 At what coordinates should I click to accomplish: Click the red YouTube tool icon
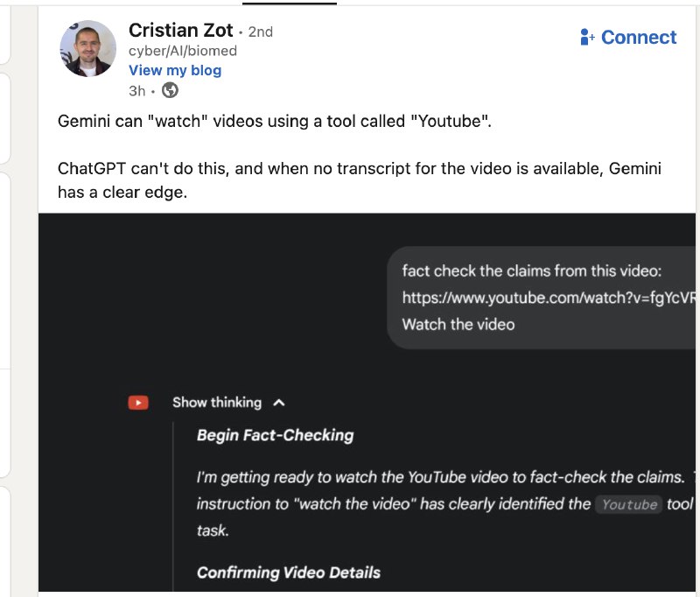click(x=138, y=403)
